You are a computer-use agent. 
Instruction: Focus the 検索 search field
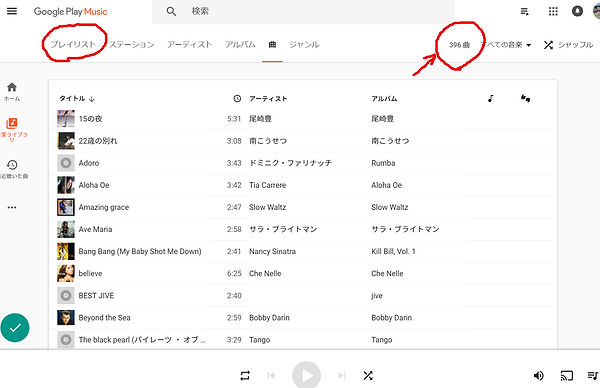(x=303, y=11)
